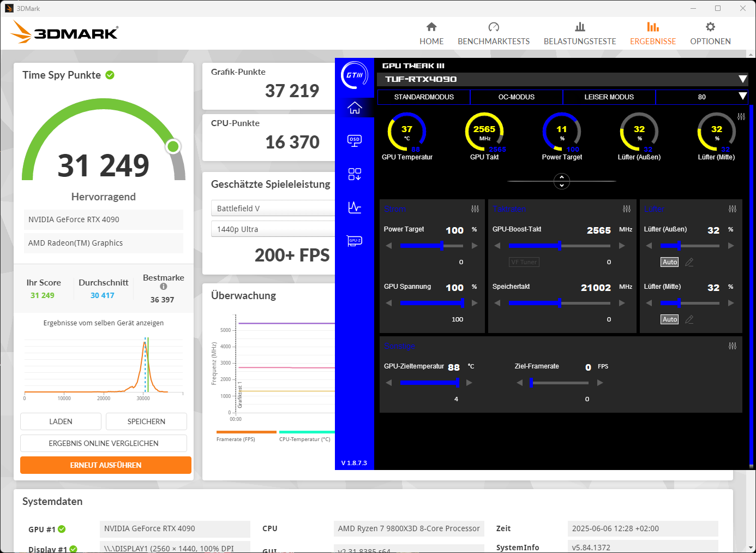Decrease Lüfter (Mitte) speed with left arrow
Viewport: 756px width, 553px height.
(649, 303)
